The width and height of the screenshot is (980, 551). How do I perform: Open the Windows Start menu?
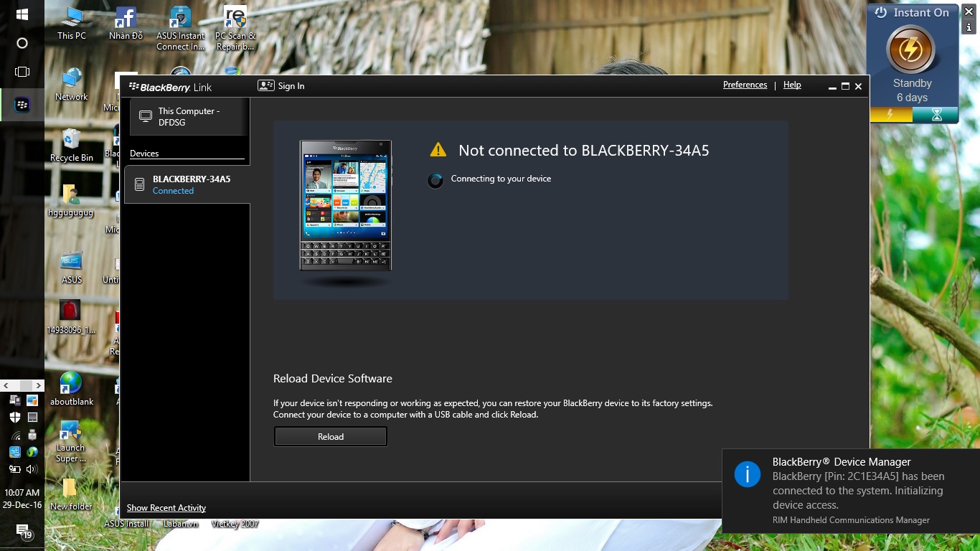pos(22,14)
